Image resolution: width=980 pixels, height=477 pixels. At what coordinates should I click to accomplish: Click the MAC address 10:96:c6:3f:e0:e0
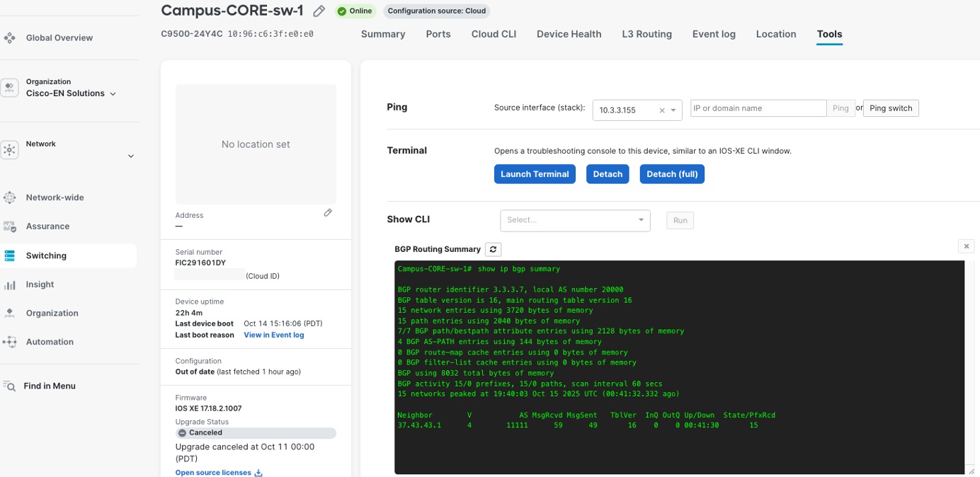(270, 34)
